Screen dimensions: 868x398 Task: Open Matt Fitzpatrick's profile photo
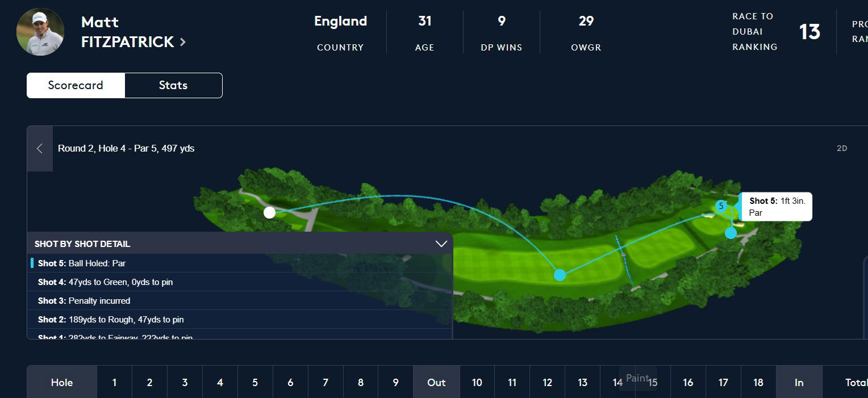coord(40,32)
